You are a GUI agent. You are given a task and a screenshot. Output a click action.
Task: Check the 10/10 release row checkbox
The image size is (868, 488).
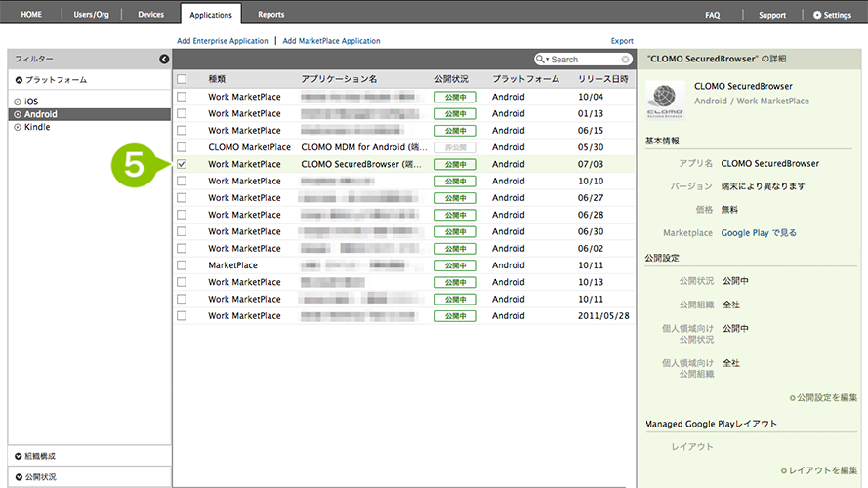[182, 181]
